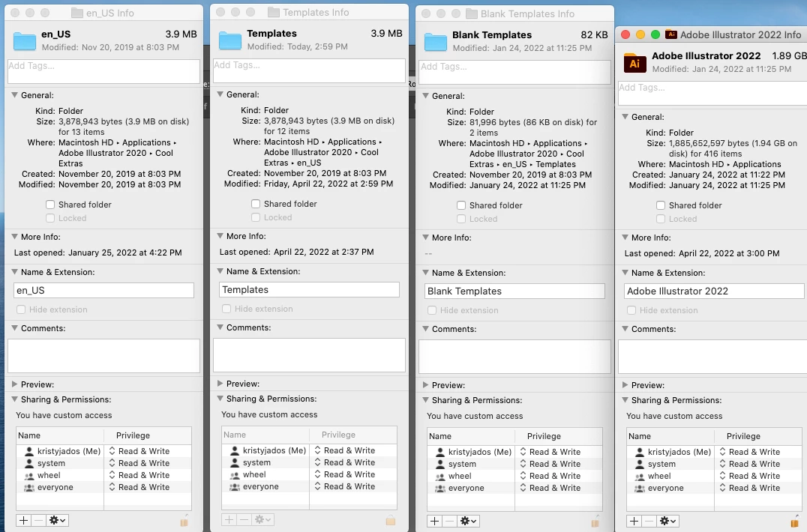Add a user with plus button in Adobe Illustrator 2022 Info
807x532 pixels.
pos(634,522)
